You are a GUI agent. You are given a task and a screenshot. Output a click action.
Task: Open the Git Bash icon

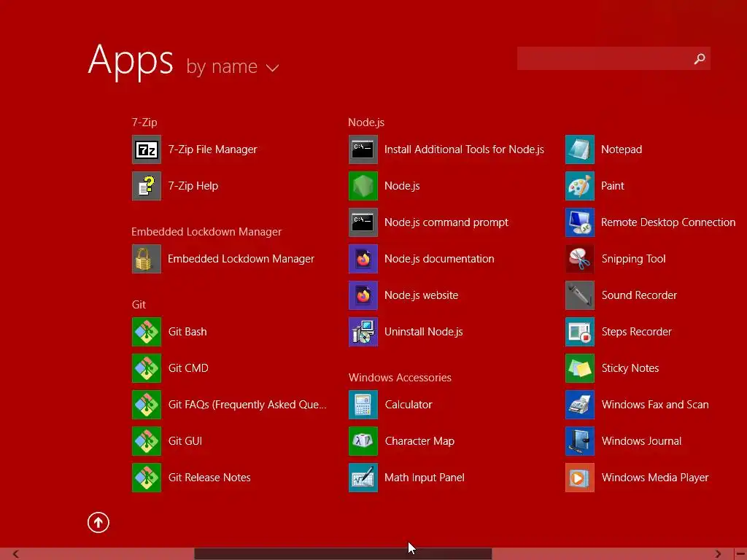[146, 332]
